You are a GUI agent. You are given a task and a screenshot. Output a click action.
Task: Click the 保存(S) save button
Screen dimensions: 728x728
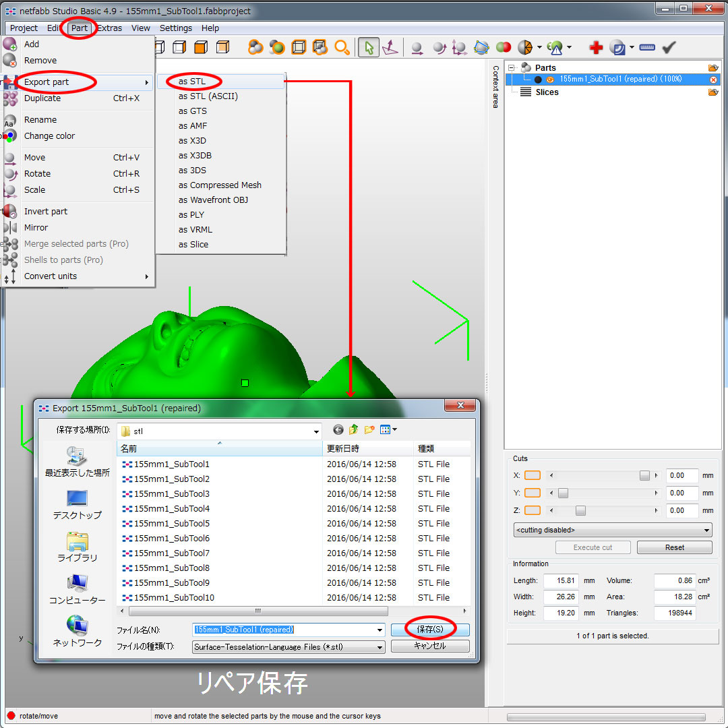tap(430, 630)
